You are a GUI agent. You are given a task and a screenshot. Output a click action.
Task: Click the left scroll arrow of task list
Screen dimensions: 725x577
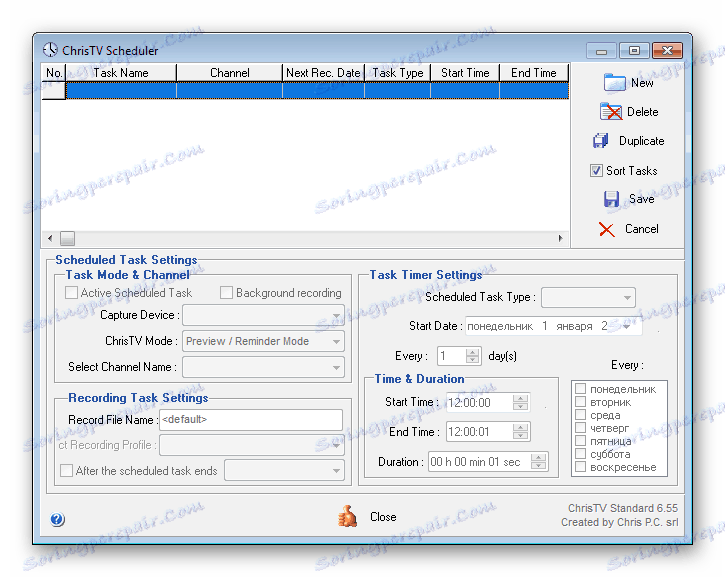tap(50, 239)
